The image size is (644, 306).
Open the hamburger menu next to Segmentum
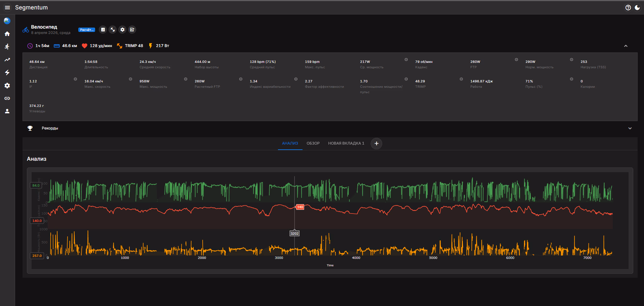pos(7,7)
